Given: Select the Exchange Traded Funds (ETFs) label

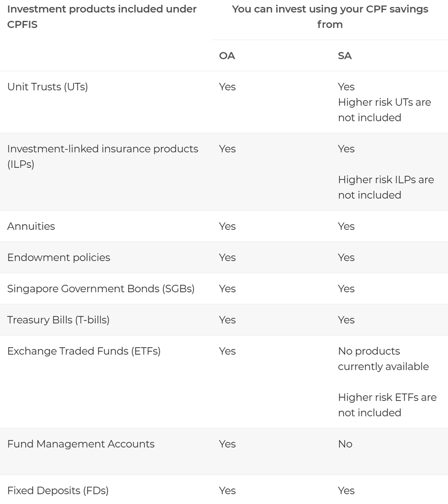Looking at the screenshot, I should 84,351.
